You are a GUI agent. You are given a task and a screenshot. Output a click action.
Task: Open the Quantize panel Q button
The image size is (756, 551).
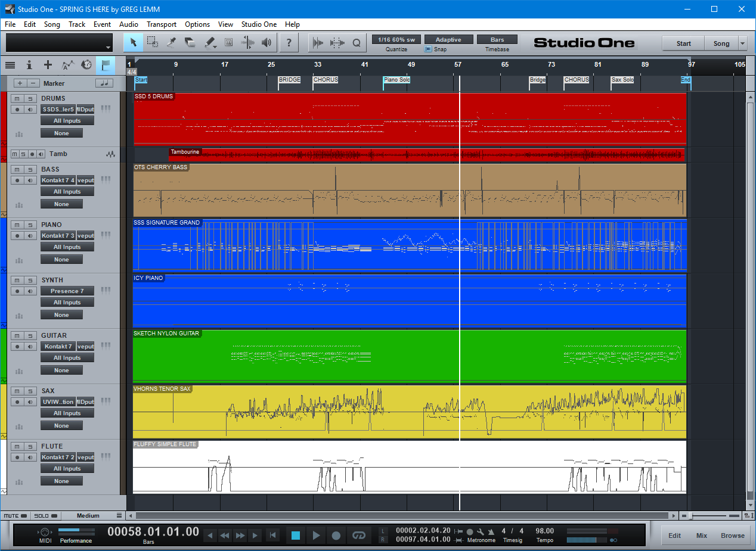coord(357,42)
